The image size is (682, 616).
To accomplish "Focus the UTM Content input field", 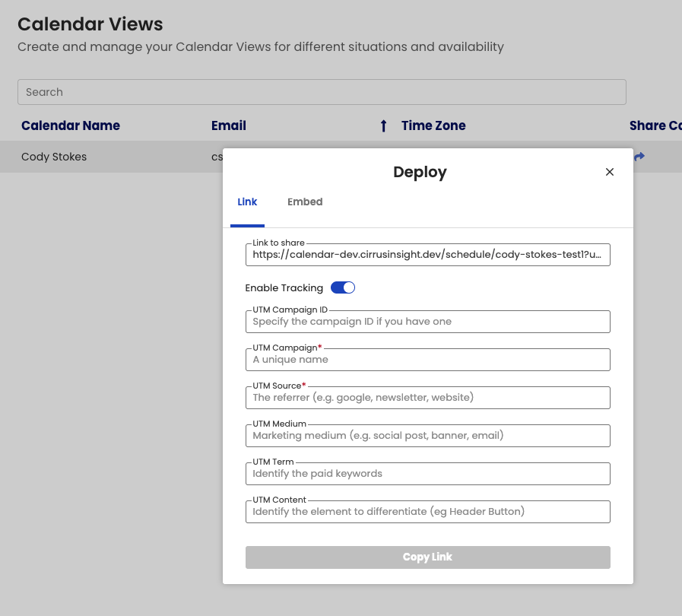I will pos(427,512).
